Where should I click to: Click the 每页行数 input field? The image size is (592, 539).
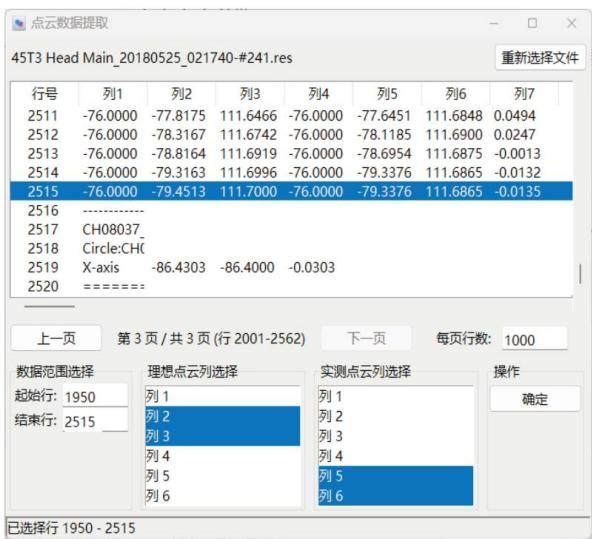tap(535, 339)
